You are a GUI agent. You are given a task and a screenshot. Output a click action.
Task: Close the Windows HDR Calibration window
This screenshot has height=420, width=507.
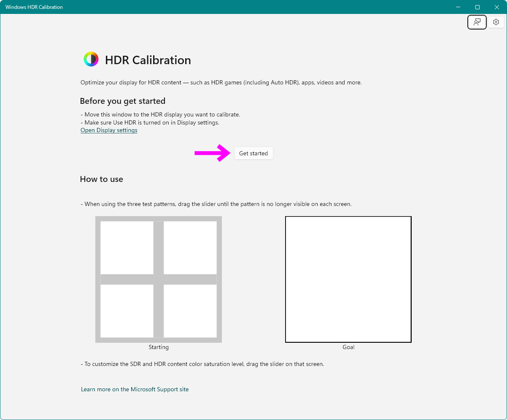[496, 7]
